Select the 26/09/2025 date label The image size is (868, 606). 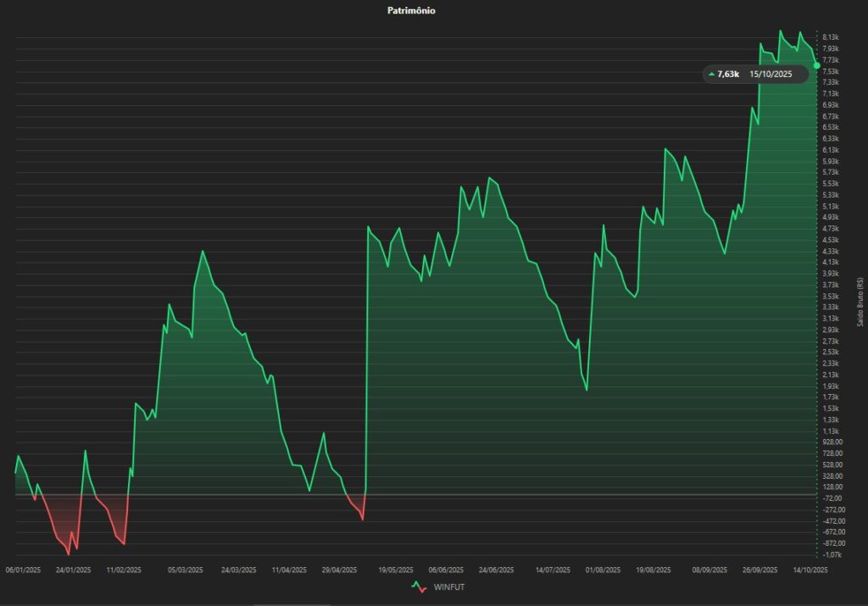pyautogui.click(x=759, y=570)
